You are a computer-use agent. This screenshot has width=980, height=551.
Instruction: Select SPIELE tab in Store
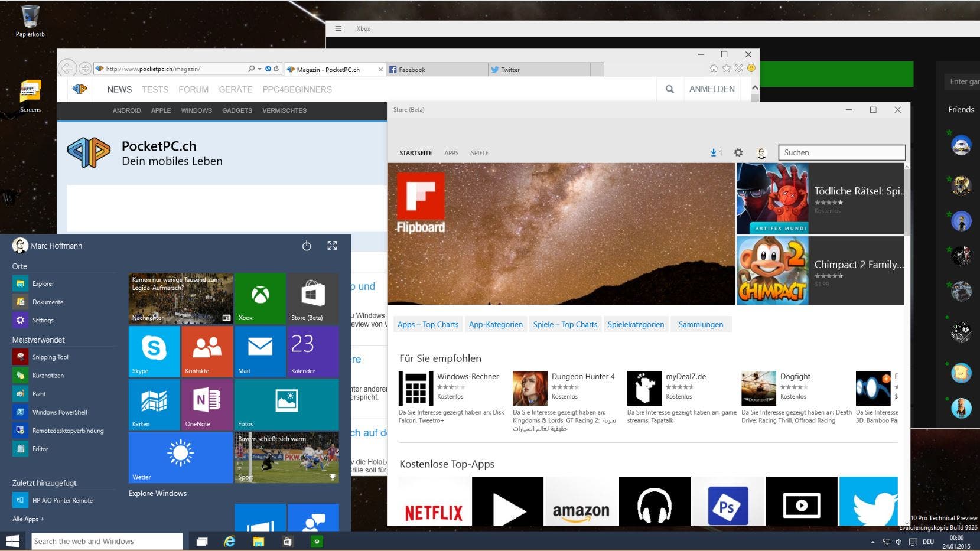pos(480,153)
